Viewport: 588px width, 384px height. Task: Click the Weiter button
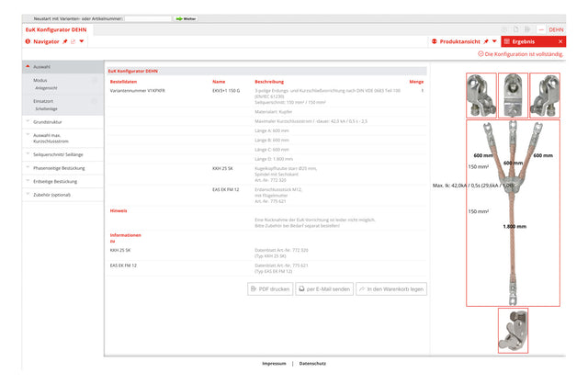point(187,18)
